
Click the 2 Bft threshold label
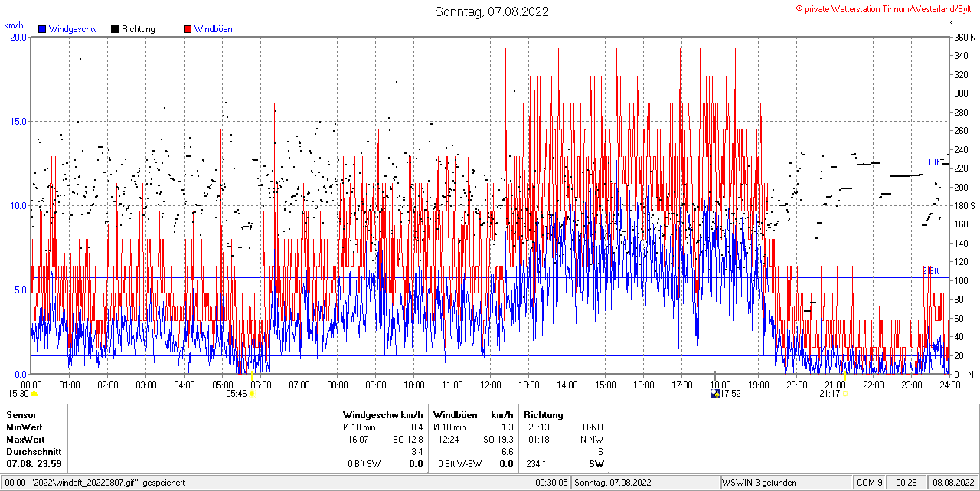pyautogui.click(x=930, y=271)
